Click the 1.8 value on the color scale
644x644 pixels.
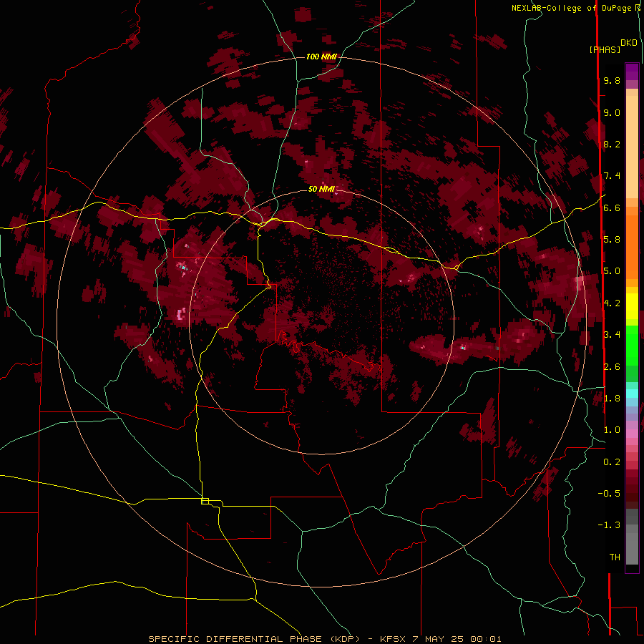point(612,398)
